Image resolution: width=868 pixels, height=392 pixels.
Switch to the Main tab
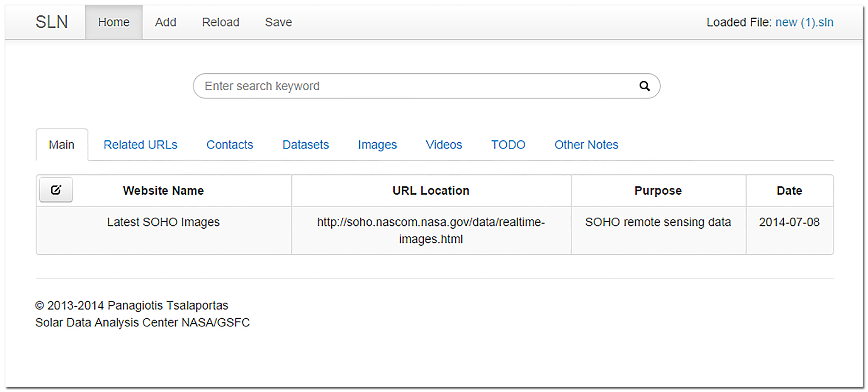(x=62, y=145)
